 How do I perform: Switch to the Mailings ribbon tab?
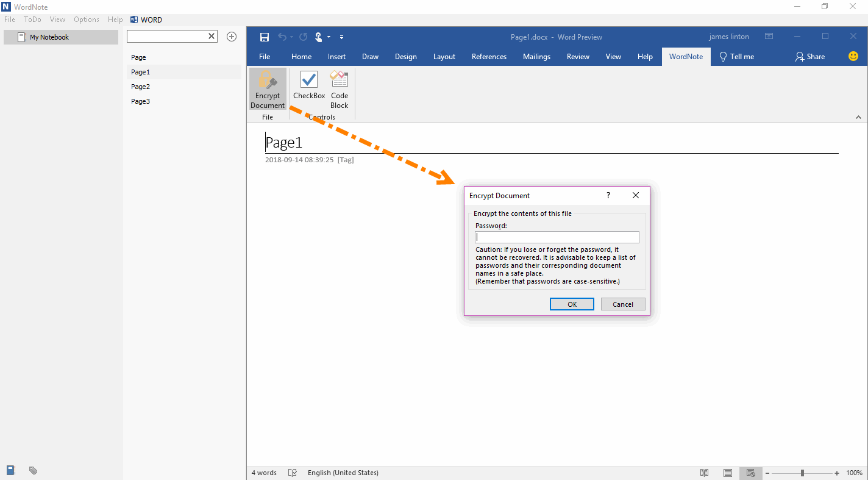click(536, 57)
